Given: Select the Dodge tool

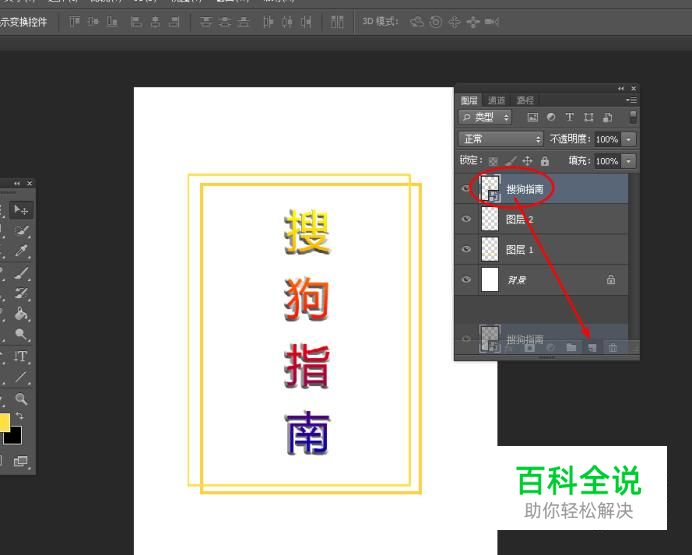Looking at the screenshot, I should pyautogui.click(x=21, y=335).
